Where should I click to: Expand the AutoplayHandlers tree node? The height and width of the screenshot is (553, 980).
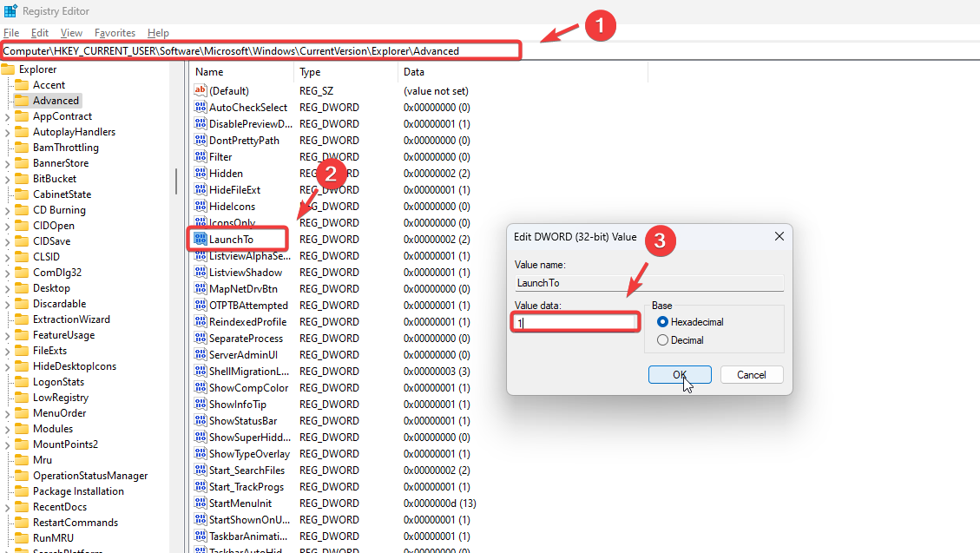tap(7, 133)
